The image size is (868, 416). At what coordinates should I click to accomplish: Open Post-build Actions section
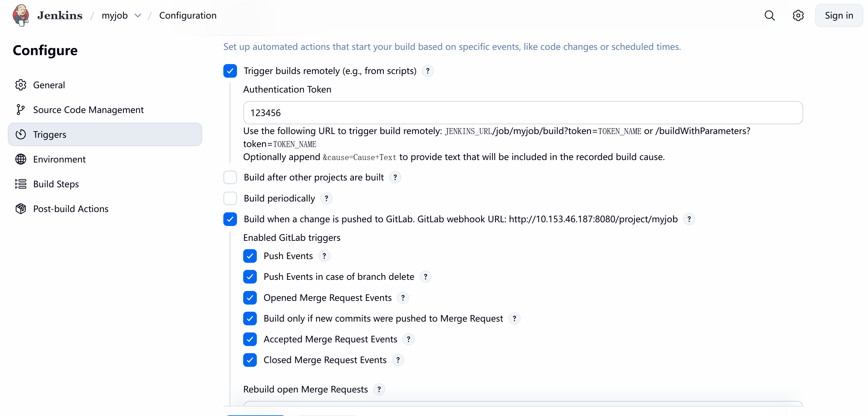coord(71,209)
